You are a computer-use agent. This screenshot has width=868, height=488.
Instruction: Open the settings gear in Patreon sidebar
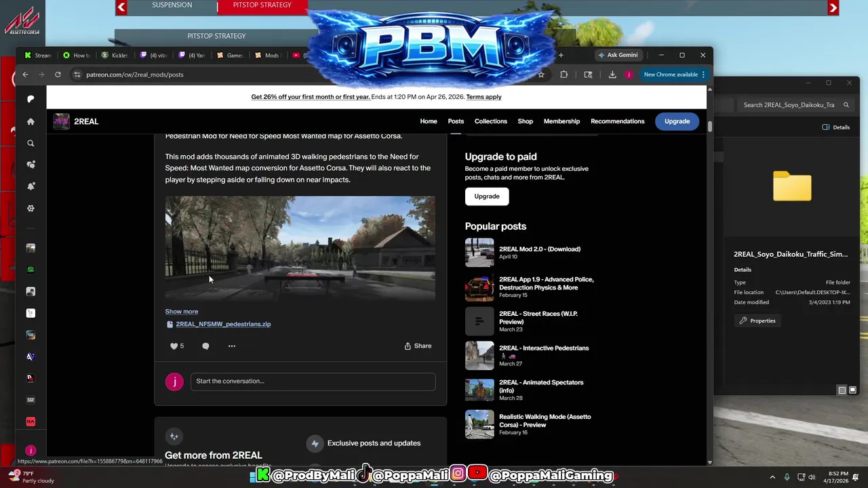pyautogui.click(x=31, y=208)
